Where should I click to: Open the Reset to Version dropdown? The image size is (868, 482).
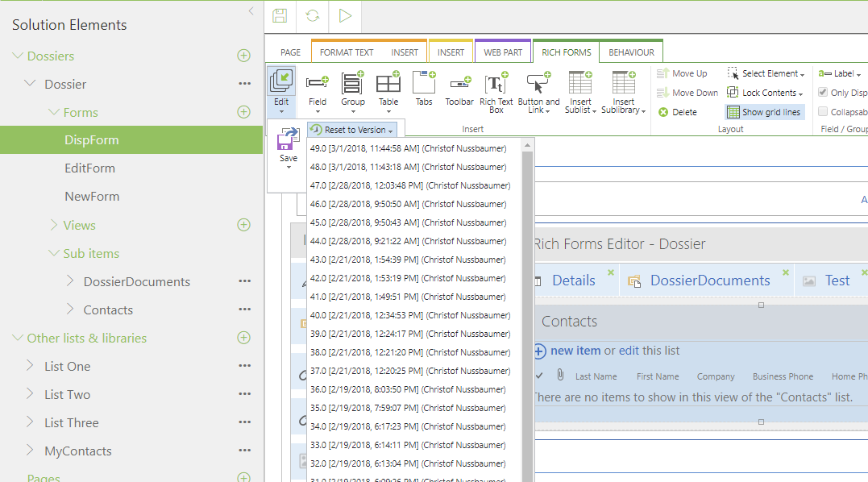click(x=355, y=130)
